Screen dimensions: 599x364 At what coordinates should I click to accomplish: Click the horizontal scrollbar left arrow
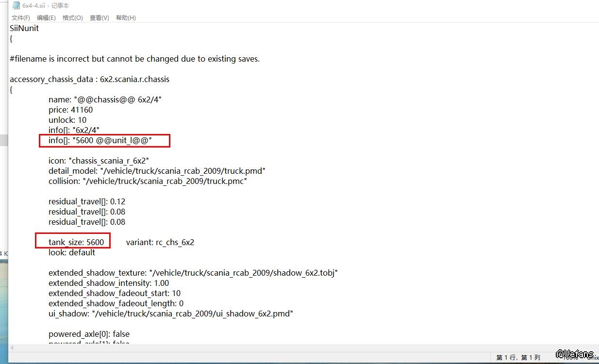[x=13, y=347]
